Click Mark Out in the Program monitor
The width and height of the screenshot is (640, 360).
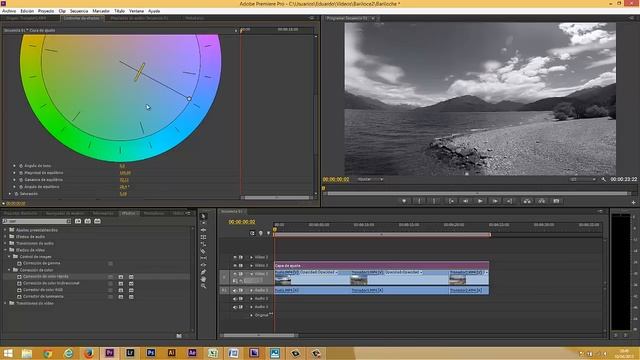click(434, 201)
